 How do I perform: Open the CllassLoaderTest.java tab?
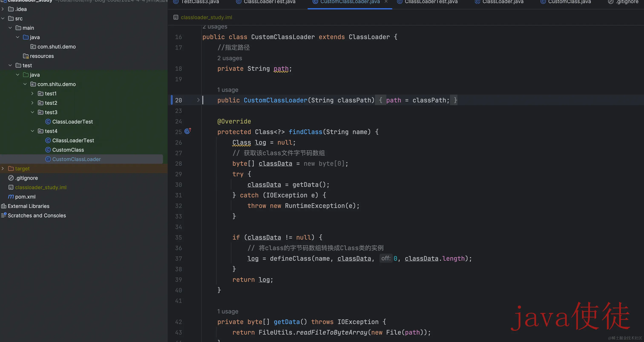pos(427,2)
